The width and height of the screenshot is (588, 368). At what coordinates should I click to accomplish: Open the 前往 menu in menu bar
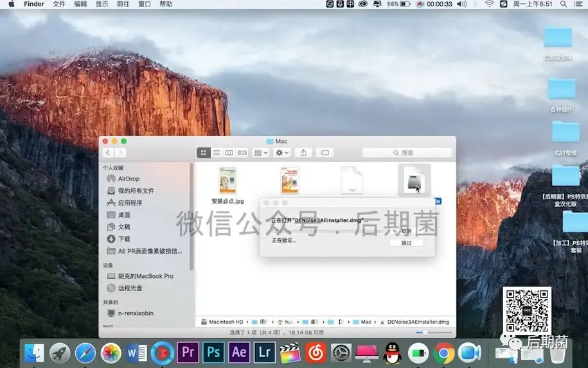click(123, 4)
